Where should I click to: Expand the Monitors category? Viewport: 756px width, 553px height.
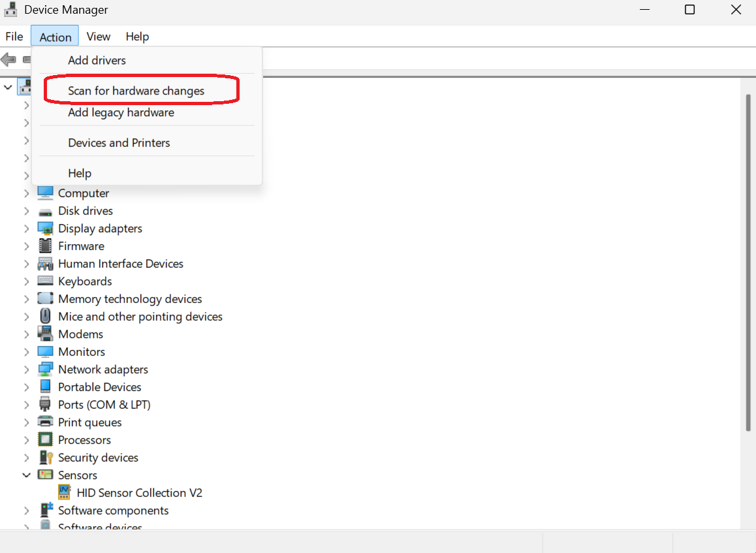(x=26, y=352)
